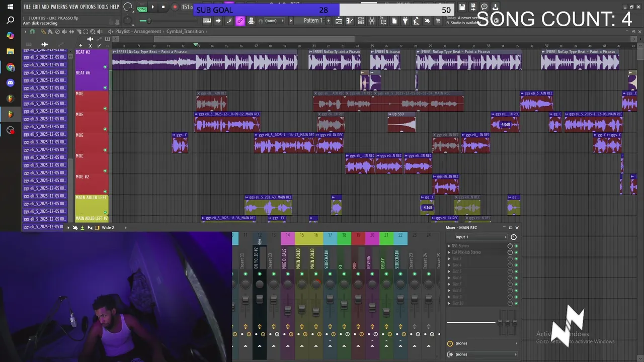Click the typing keyboard to piano icon
Image resolution: width=644 pixels, height=362 pixels.
tap(207, 21)
